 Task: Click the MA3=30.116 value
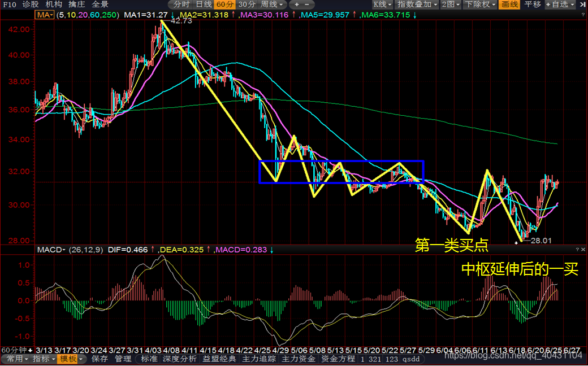(264, 15)
